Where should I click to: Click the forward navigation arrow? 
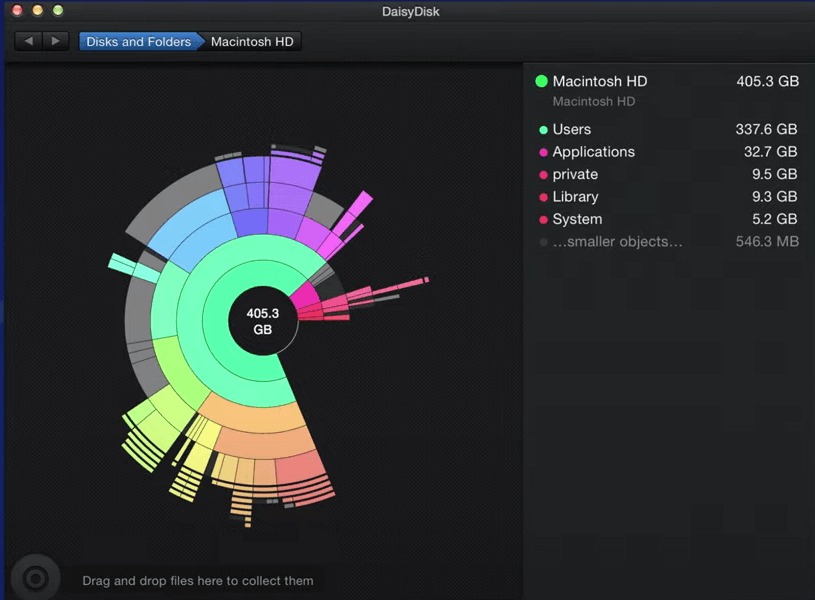(56, 41)
